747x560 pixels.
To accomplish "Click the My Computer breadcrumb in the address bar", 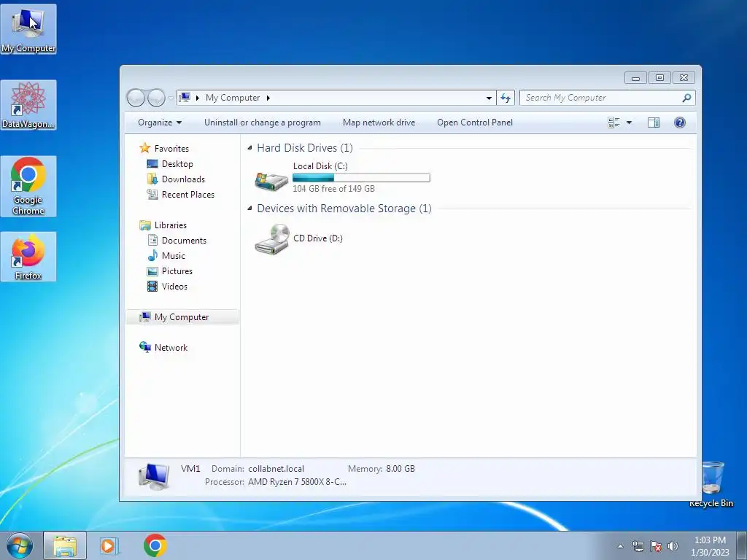I will point(233,98).
